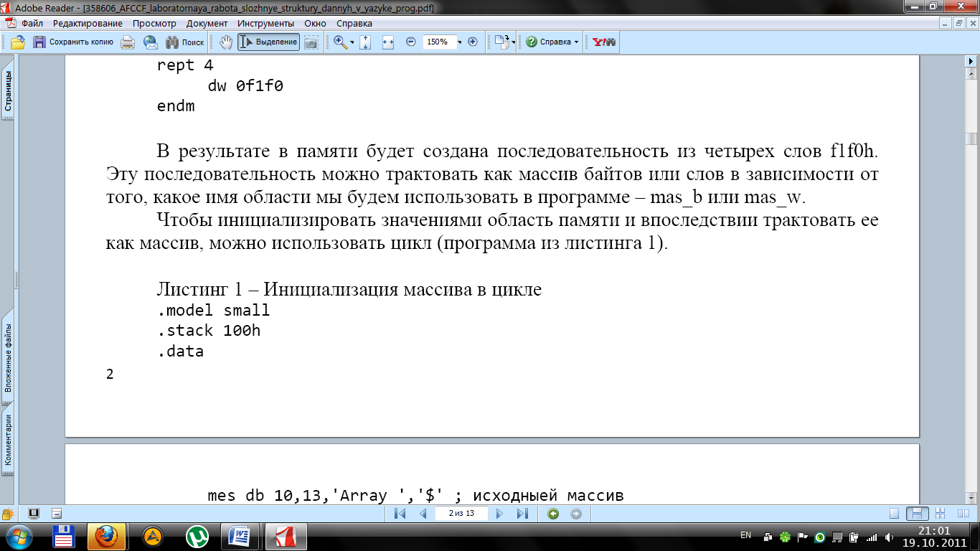Image resolution: width=980 pixels, height=551 pixels.
Task: Click the Open file folder icon
Action: 18,42
